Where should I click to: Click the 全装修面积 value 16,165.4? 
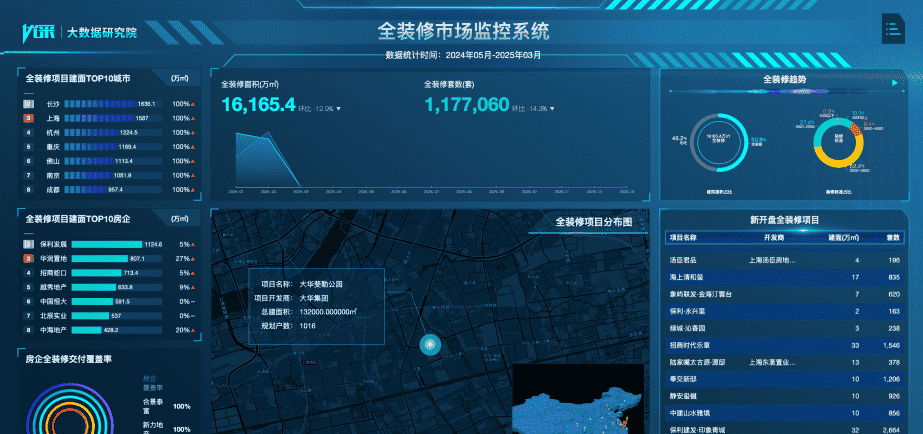(258, 105)
